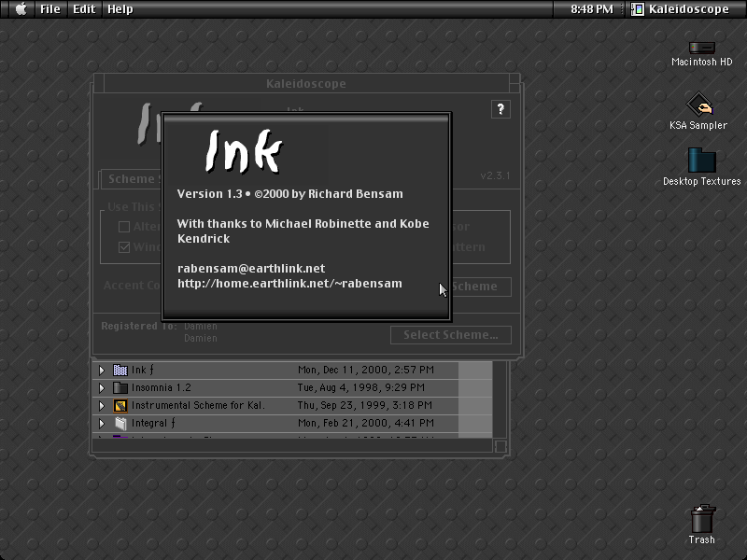
Task: Toggle the 'Alter…' checkbox in Kaleidoscope window
Action: (124, 227)
